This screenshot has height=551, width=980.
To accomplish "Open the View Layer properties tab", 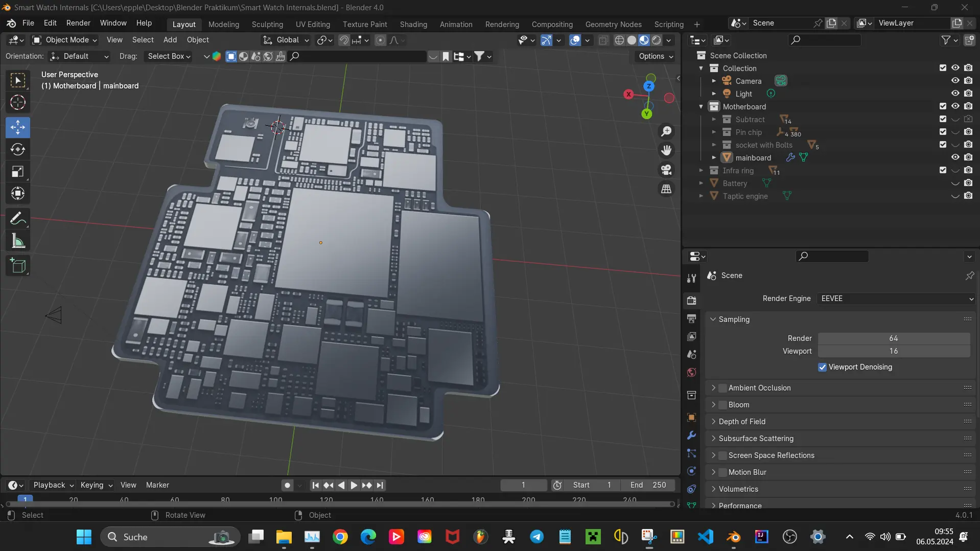I will [x=691, y=336].
